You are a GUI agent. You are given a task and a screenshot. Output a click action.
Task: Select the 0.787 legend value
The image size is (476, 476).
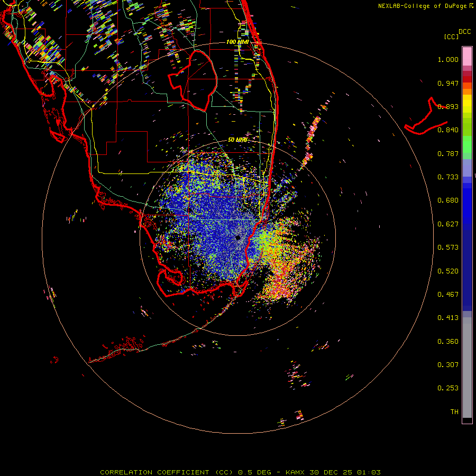pos(448,153)
